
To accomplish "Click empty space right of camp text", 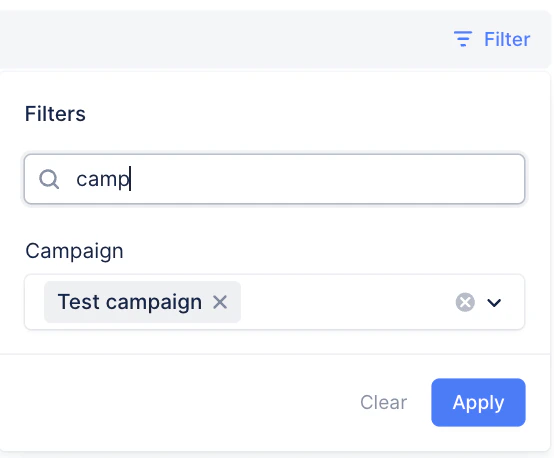I will [x=325, y=179].
